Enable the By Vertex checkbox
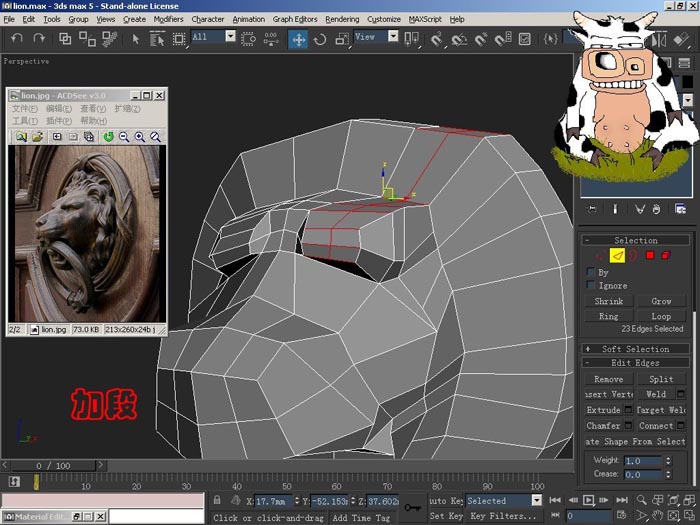Viewport: 700px width, 525px height. (x=591, y=272)
